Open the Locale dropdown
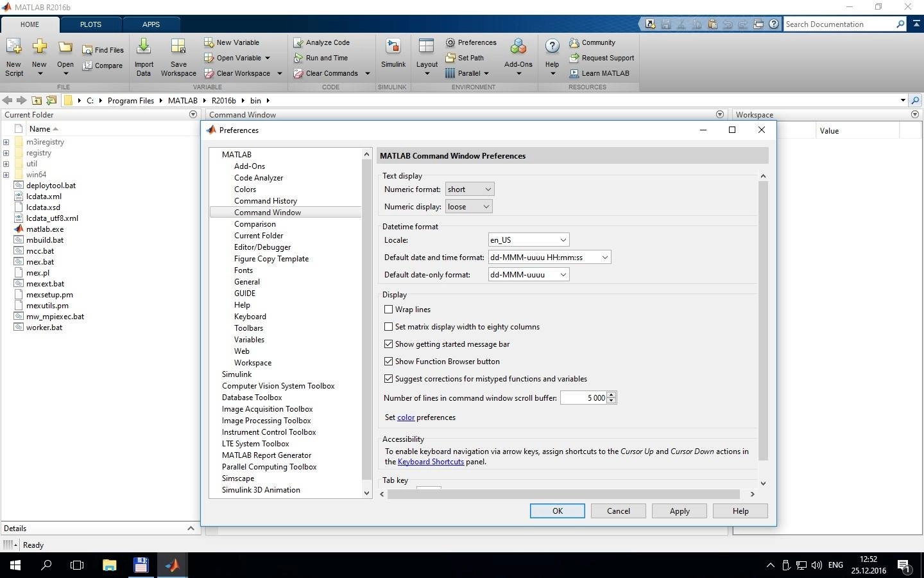This screenshot has height=578, width=924. pos(529,240)
